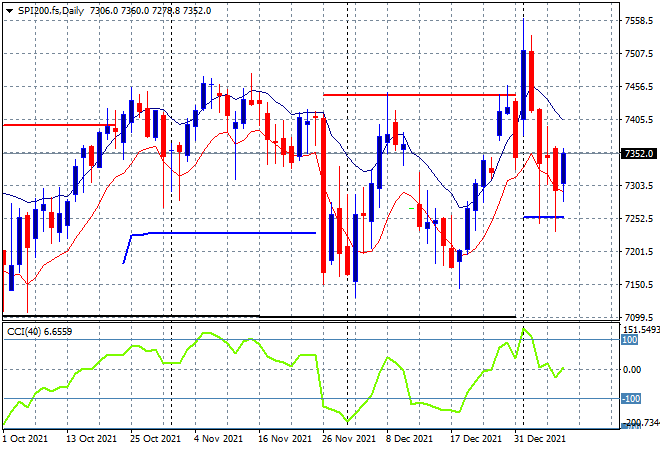Select the current price tag 7352.0

(639, 154)
